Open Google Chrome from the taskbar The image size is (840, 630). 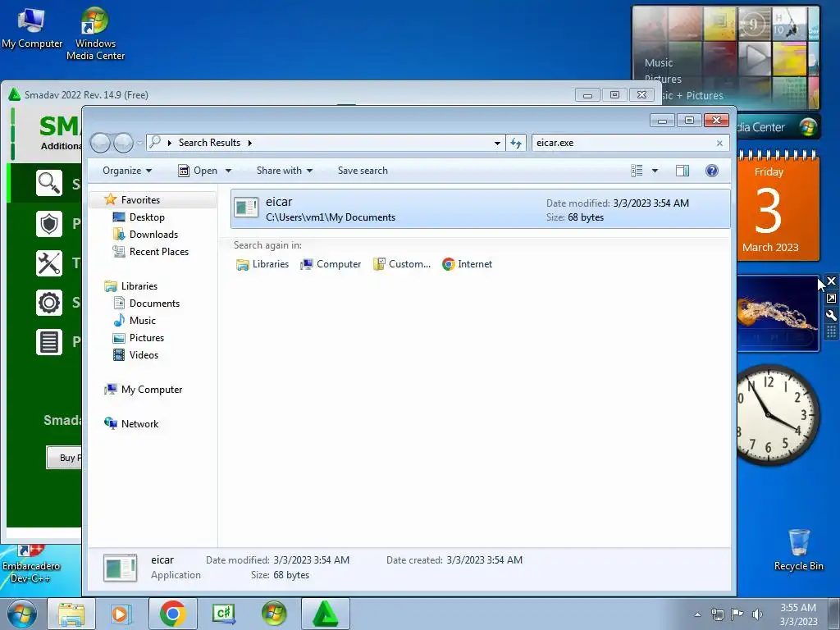click(172, 614)
